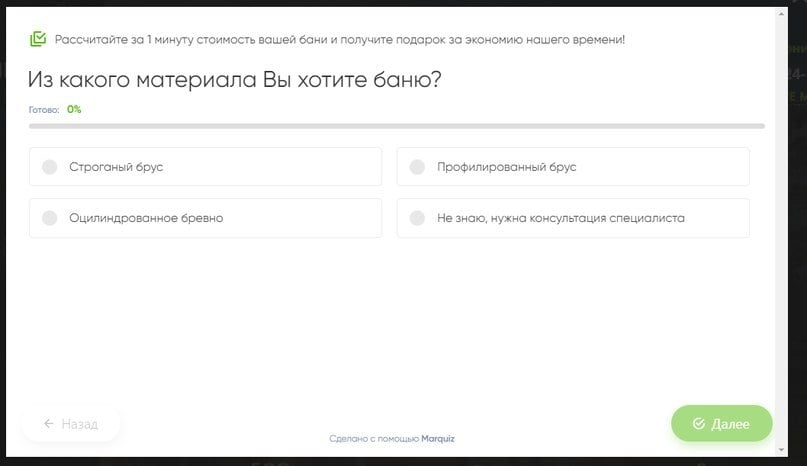Screen dimensions: 807x466
Task: Select the Строганый брус radio button
Action: [x=50, y=167]
